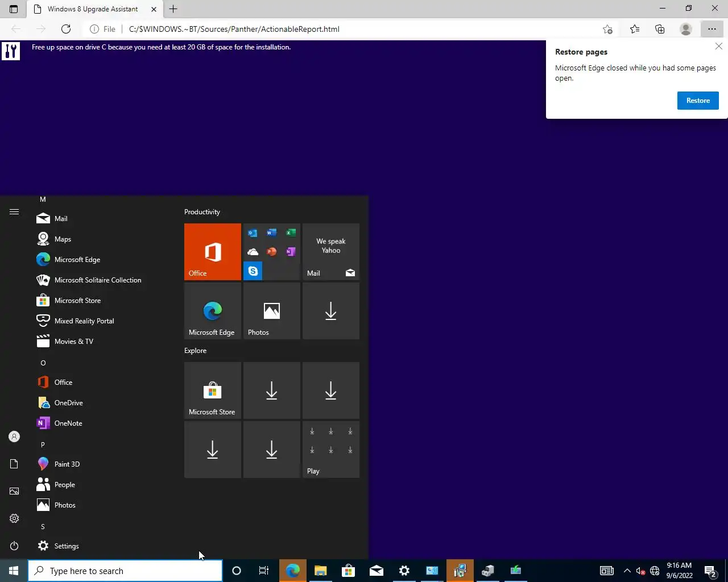
Task: Click the Edge address bar URL
Action: coord(234,29)
